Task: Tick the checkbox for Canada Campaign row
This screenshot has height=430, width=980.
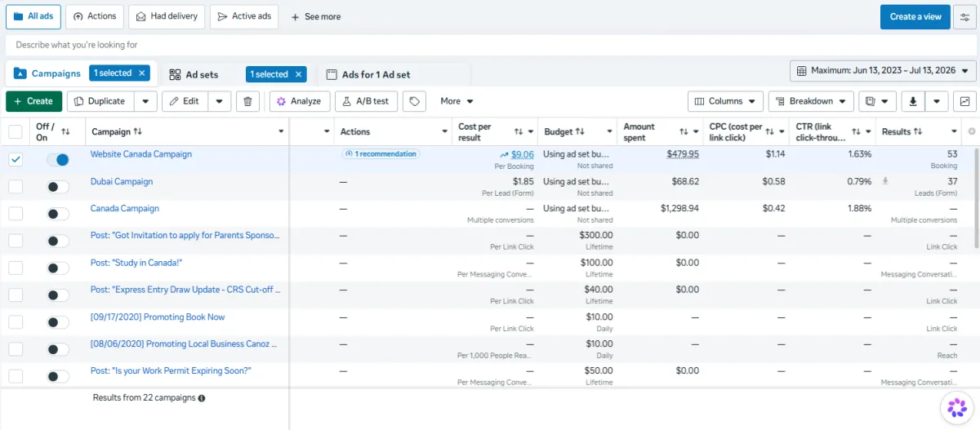Action: pos(16,214)
